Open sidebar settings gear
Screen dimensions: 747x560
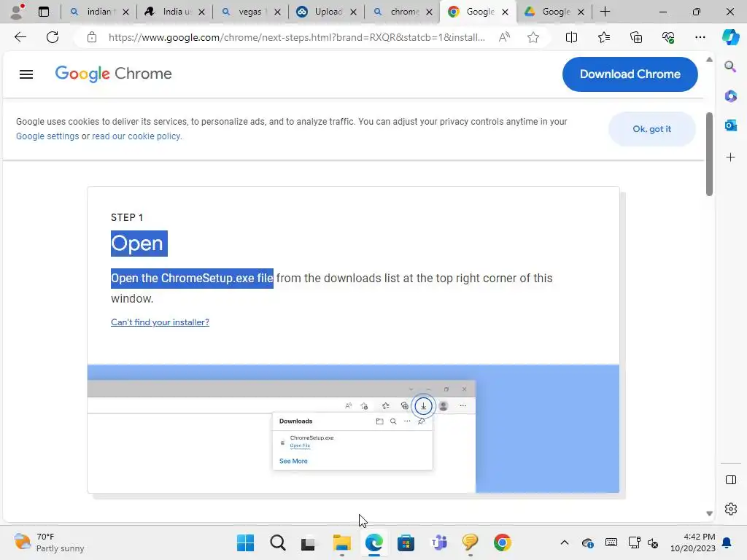tap(731, 509)
